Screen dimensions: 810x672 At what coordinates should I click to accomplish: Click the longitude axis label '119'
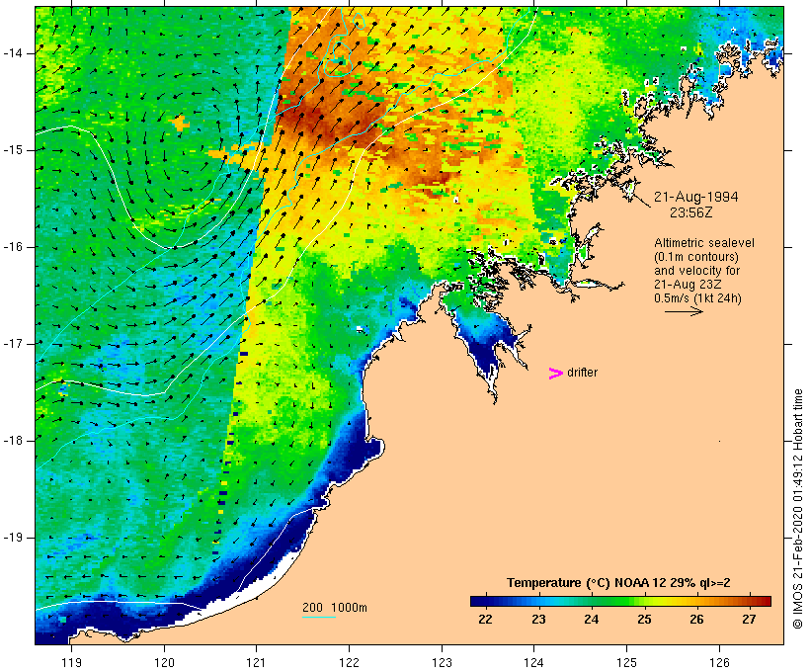(x=72, y=662)
